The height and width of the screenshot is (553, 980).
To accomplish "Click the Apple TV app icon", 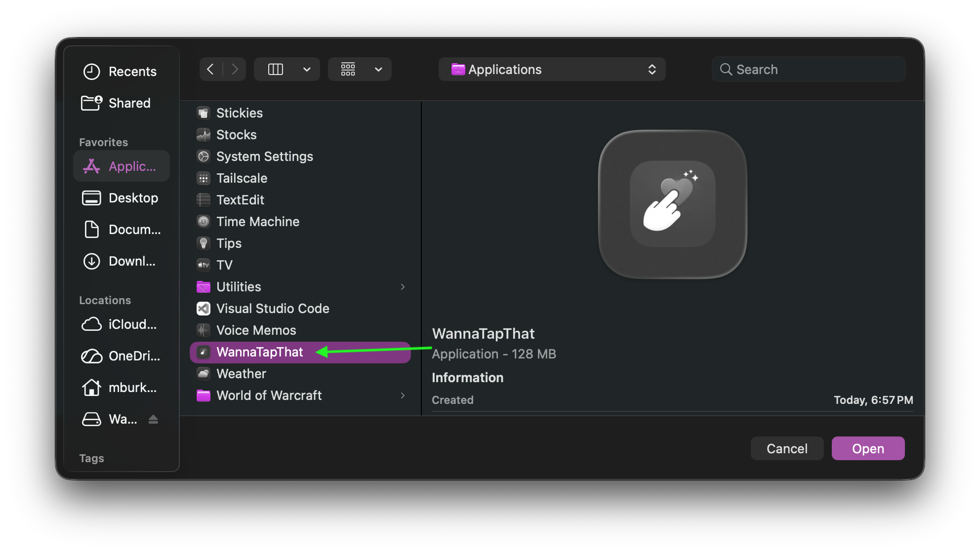I will [204, 265].
